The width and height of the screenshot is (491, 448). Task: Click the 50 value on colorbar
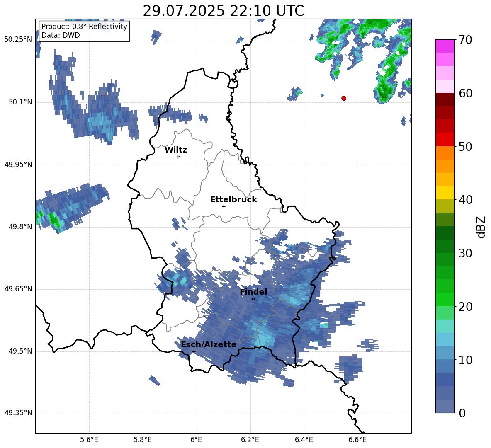[x=465, y=146]
